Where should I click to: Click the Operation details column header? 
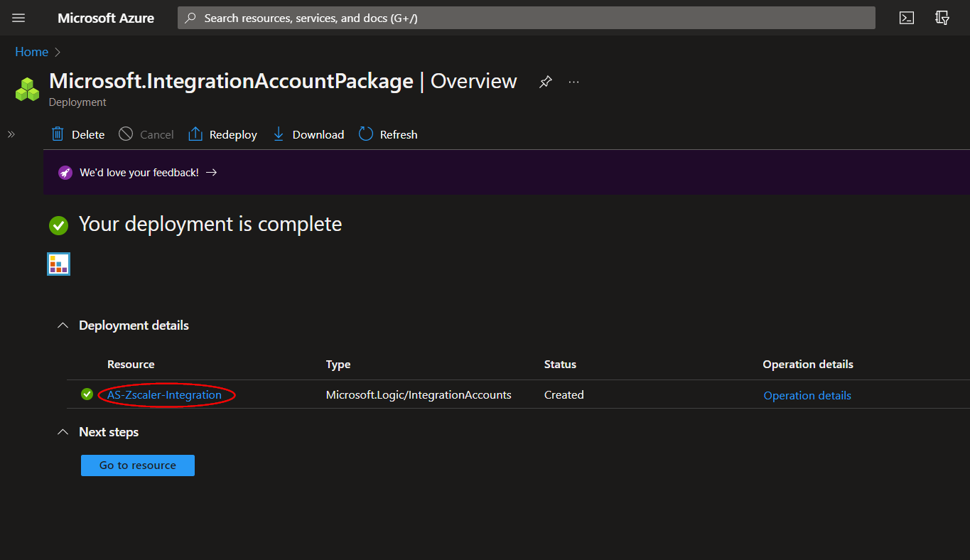[x=808, y=365]
